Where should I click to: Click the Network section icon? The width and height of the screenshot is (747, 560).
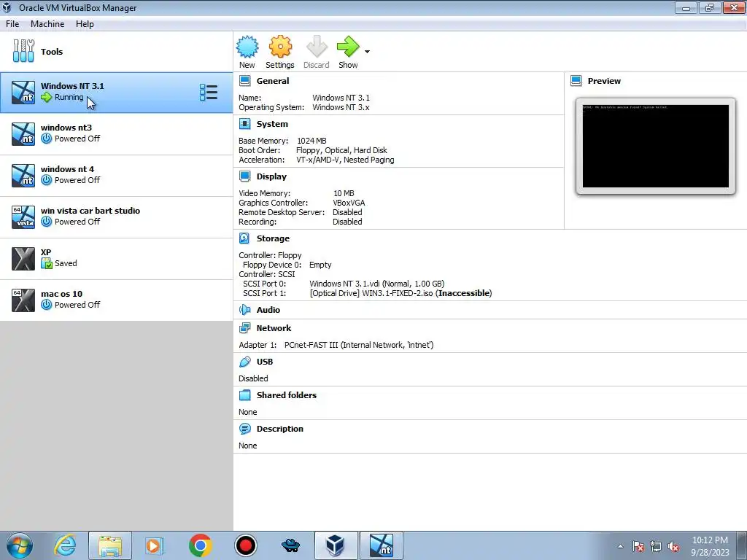click(x=245, y=327)
